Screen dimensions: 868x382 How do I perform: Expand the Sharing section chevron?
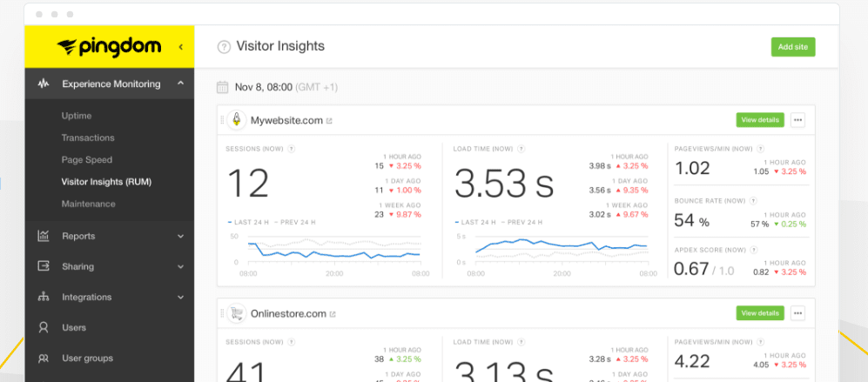[x=180, y=267]
